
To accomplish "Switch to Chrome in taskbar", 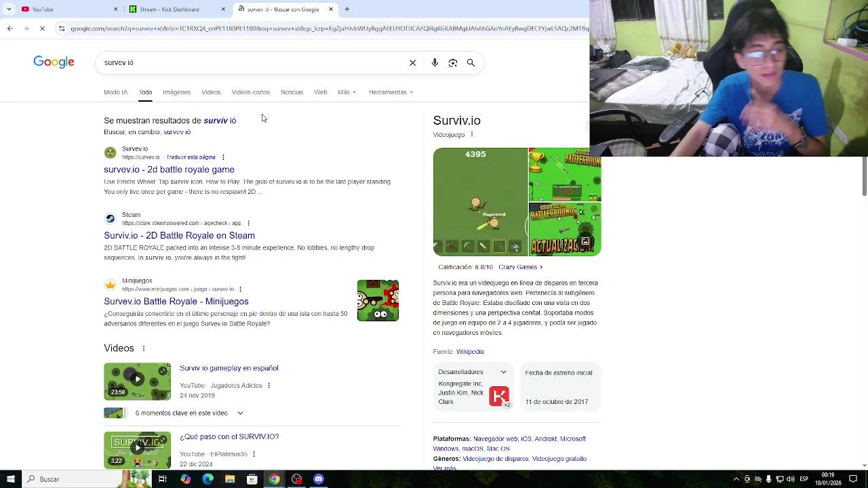I will tap(274, 479).
